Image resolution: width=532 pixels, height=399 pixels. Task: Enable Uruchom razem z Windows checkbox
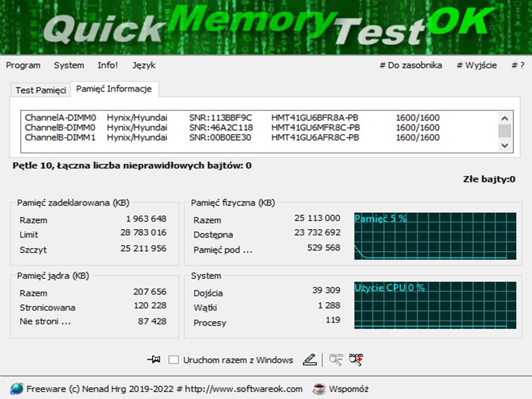[173, 360]
